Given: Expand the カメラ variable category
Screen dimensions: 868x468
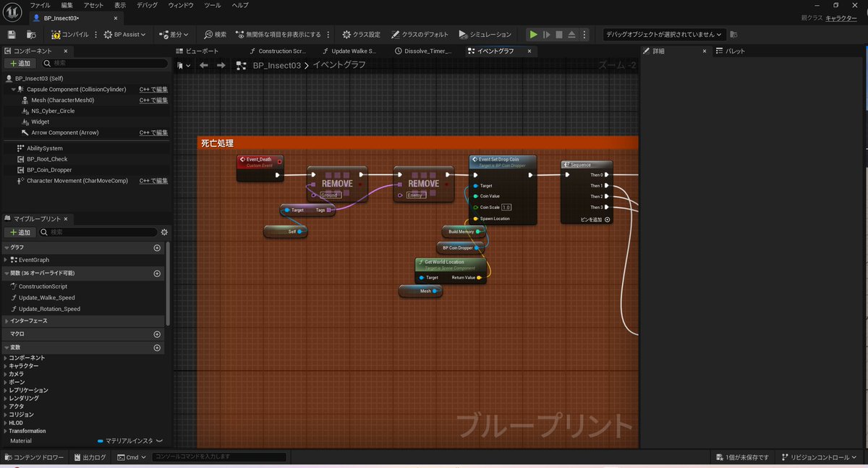Looking at the screenshot, I should click(6, 374).
